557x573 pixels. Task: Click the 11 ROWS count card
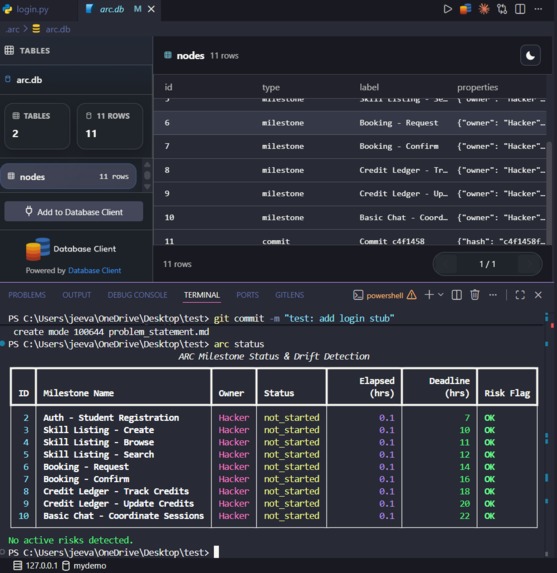pyautogui.click(x=110, y=126)
